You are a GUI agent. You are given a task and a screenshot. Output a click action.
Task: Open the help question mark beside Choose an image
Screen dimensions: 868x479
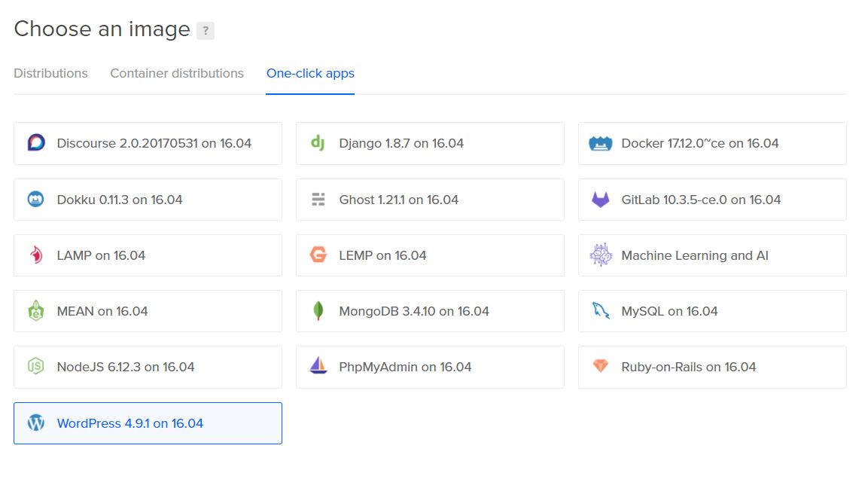(206, 30)
